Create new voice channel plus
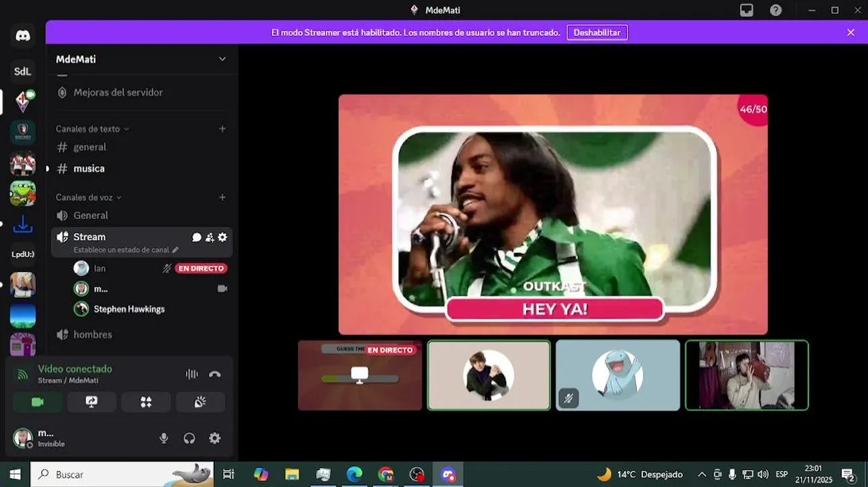Image resolution: width=868 pixels, height=487 pixels. (222, 198)
